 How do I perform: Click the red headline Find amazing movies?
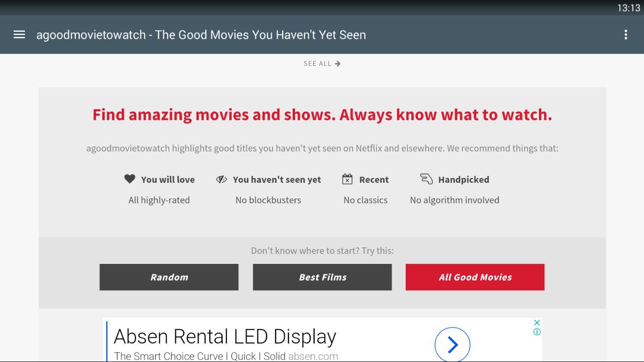pyautogui.click(x=322, y=115)
